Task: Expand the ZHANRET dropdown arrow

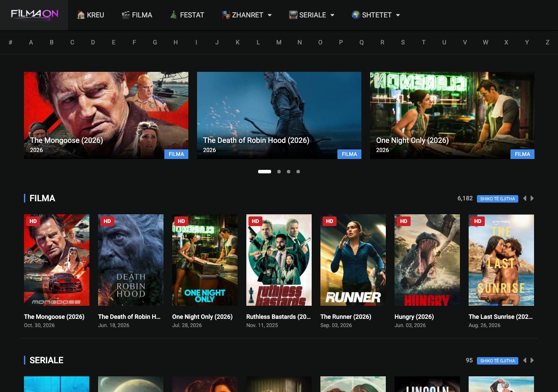Action: pos(269,15)
